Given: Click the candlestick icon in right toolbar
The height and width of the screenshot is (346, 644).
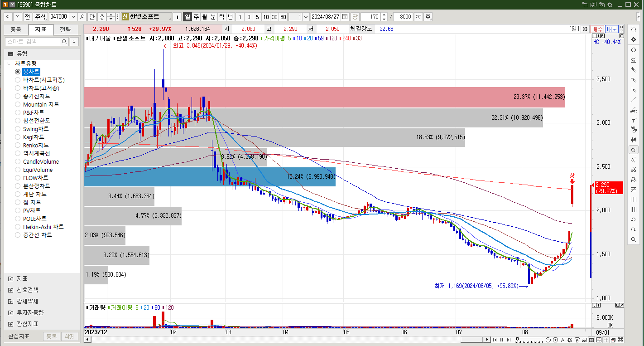Looking at the screenshot, I should tap(634, 140).
